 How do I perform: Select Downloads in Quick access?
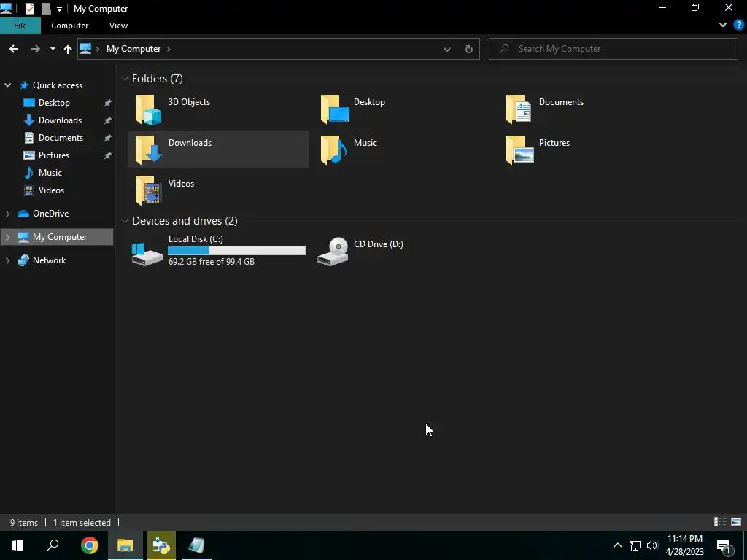tap(60, 120)
